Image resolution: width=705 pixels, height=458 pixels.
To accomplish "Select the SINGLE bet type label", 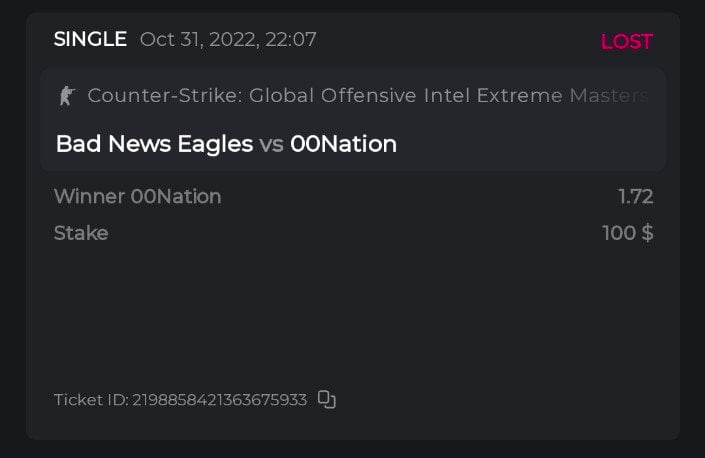I will [90, 40].
